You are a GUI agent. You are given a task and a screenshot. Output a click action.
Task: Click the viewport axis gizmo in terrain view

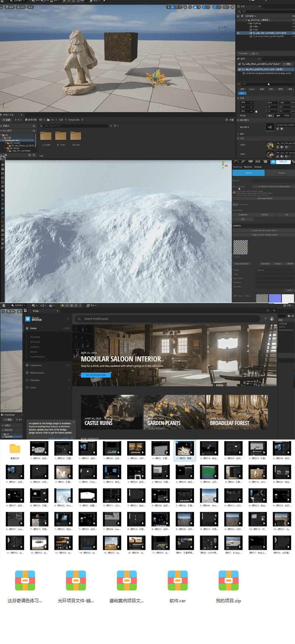click(223, 165)
